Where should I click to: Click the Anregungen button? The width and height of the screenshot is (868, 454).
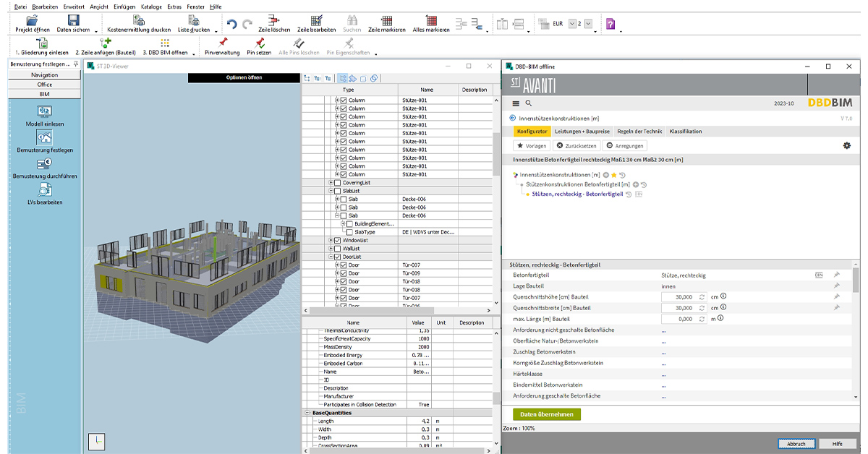point(625,145)
